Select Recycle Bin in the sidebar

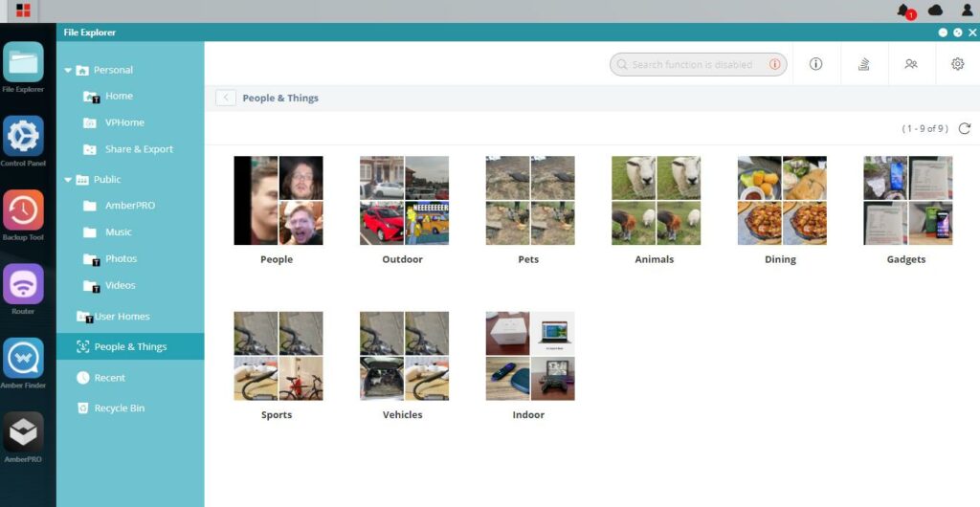click(119, 408)
